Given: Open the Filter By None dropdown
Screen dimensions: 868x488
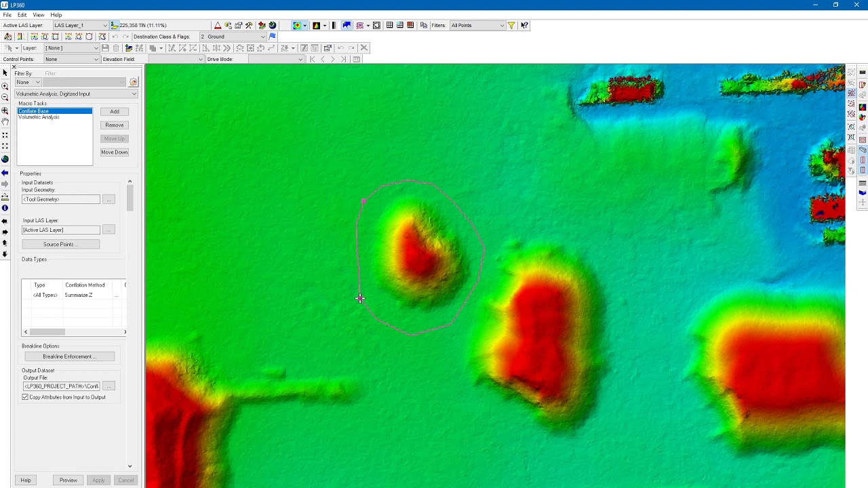Looking at the screenshot, I should (28, 82).
